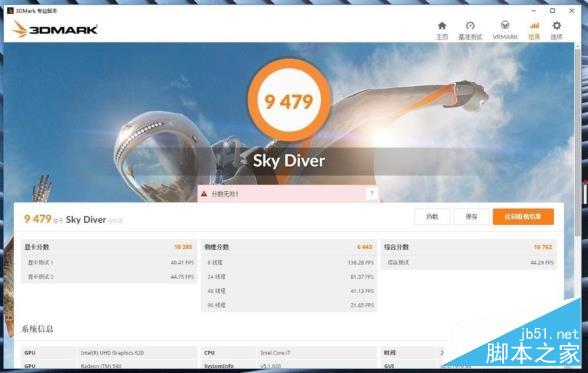Go to the Home (主页) navigation icon

point(442,26)
